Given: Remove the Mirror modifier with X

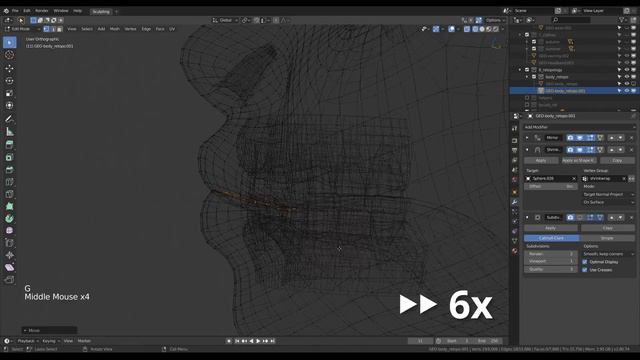Looking at the screenshot, I should tap(631, 138).
